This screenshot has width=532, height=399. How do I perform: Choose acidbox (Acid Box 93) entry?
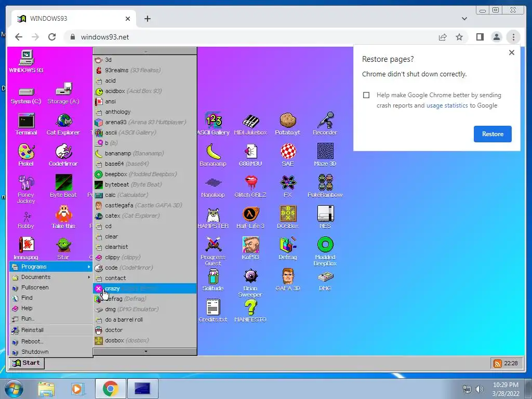coord(145,91)
